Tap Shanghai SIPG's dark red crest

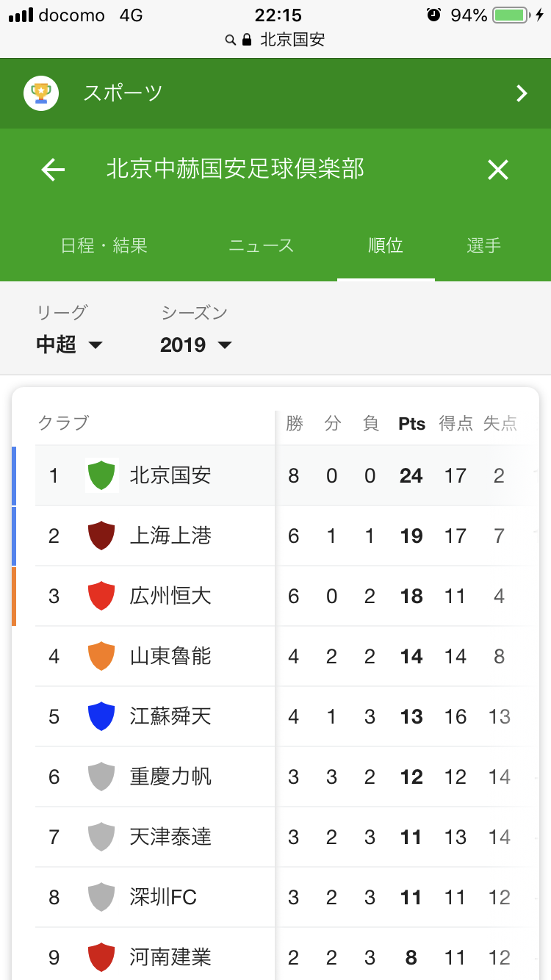pyautogui.click(x=101, y=536)
